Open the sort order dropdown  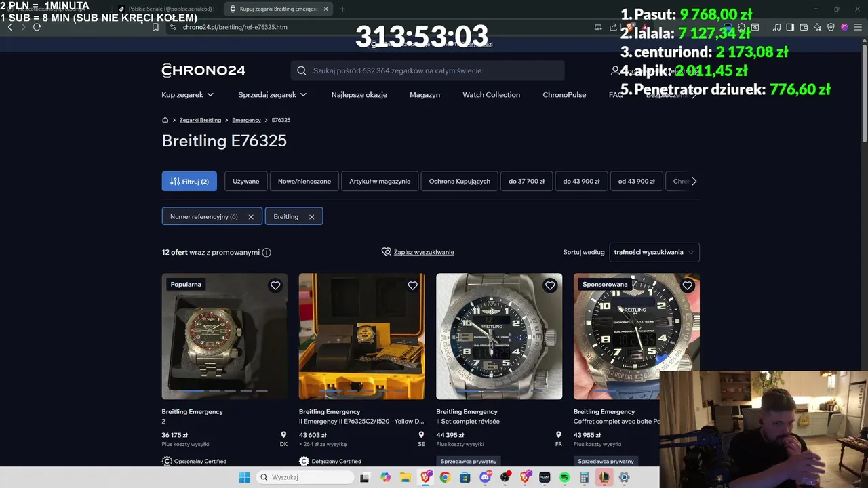[x=654, y=252]
